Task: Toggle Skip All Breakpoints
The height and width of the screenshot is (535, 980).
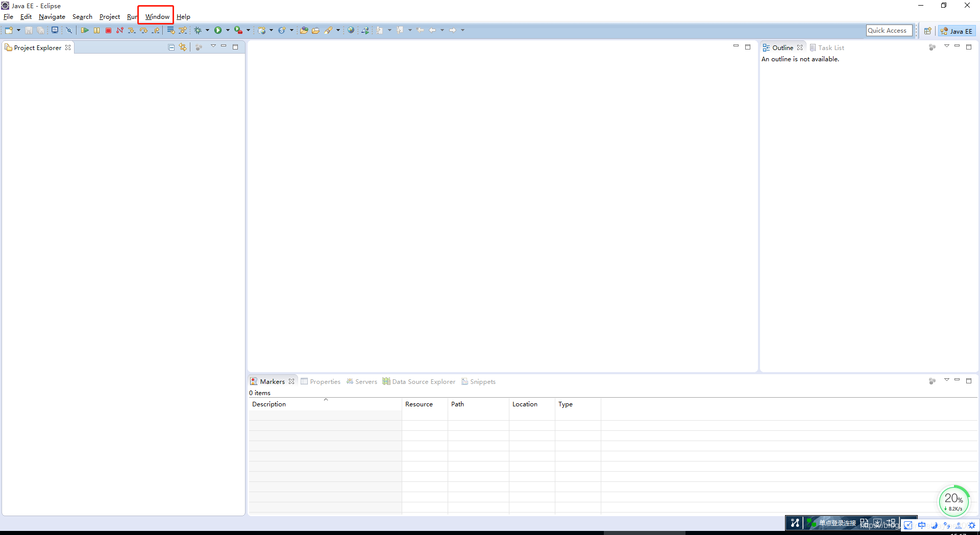Action: [x=69, y=31]
